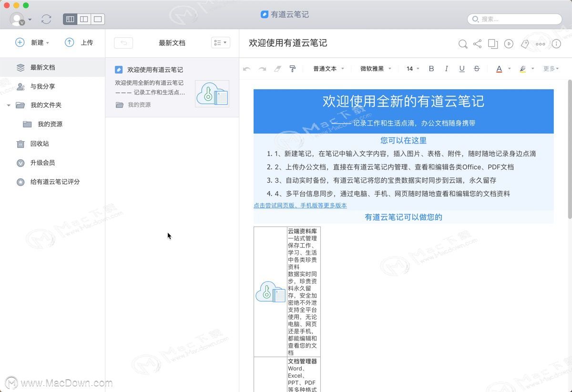This screenshot has height=392, width=572.
Task: Click the cloud key image in the table
Action: (270, 292)
